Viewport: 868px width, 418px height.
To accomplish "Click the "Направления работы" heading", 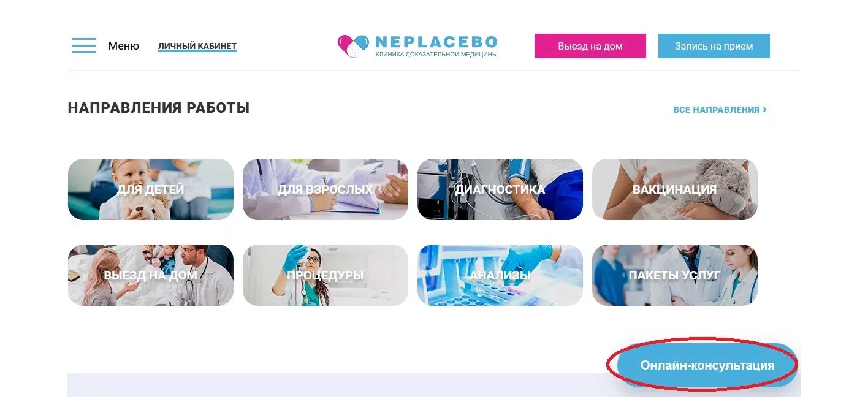I will (x=159, y=108).
